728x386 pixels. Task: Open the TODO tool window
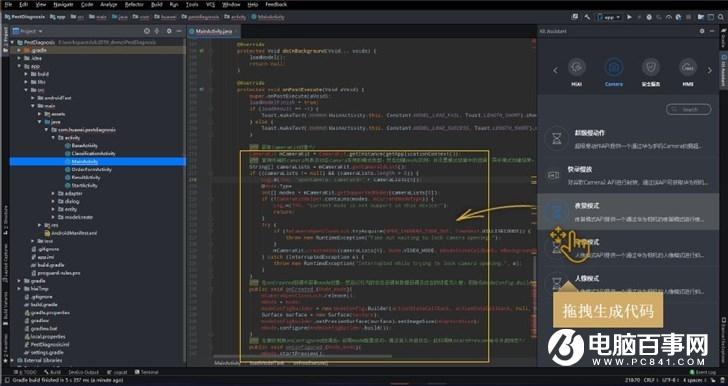(26, 372)
